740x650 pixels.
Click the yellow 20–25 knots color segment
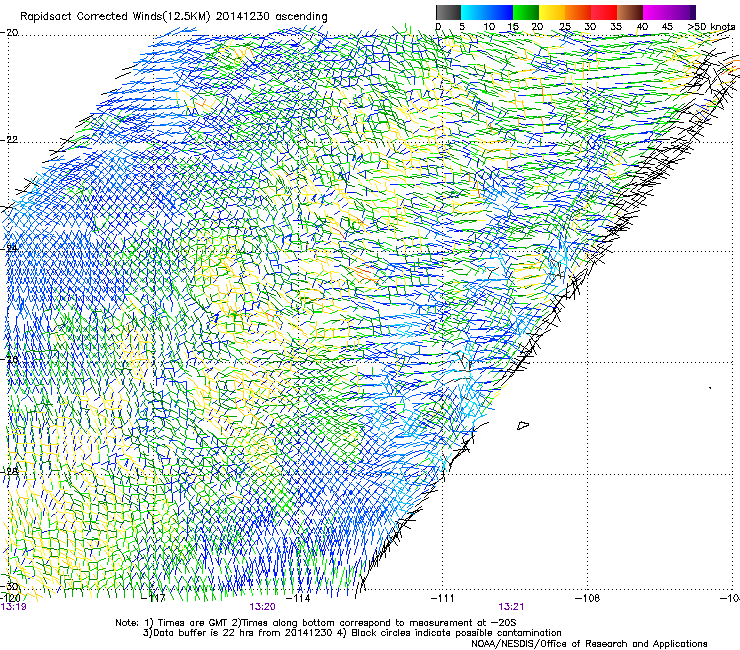(552, 12)
